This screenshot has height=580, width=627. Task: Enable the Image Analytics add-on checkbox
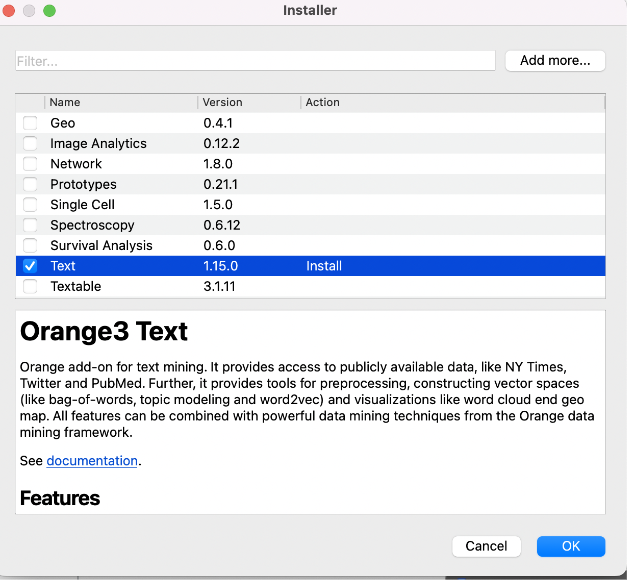click(30, 143)
